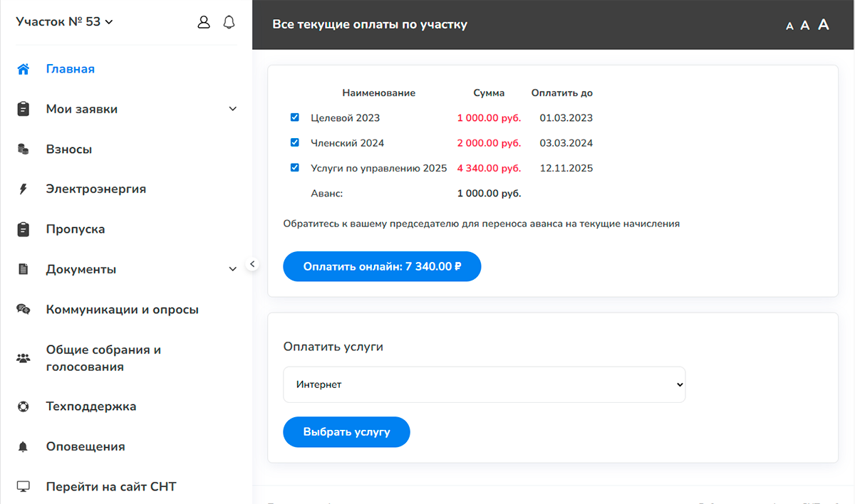This screenshot has width=855, height=504.
Task: Click the people group icon for Общие собрания
Action: (x=24, y=358)
